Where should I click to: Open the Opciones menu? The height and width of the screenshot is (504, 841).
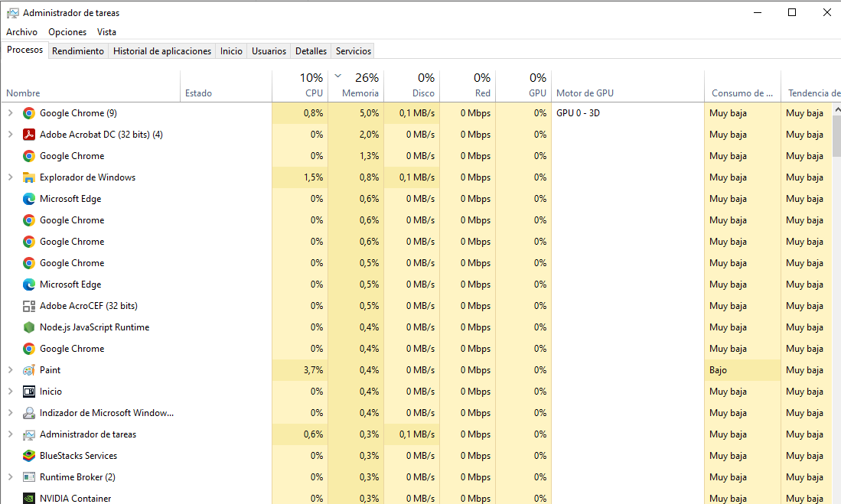pos(67,32)
